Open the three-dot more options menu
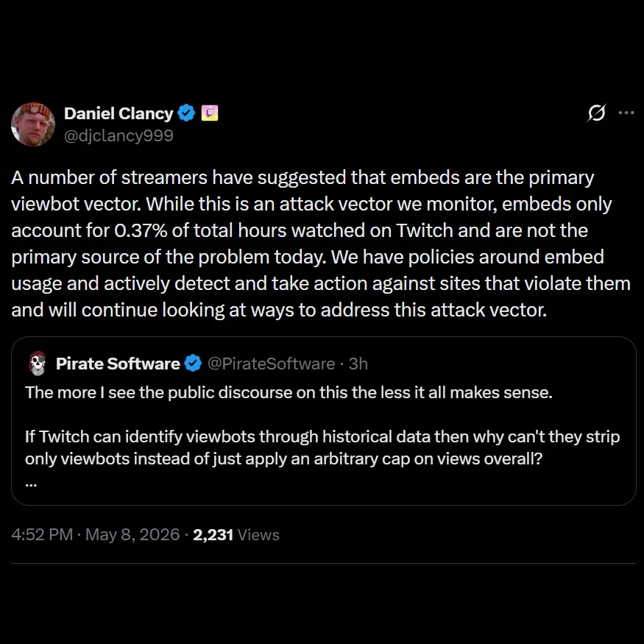 (626, 113)
